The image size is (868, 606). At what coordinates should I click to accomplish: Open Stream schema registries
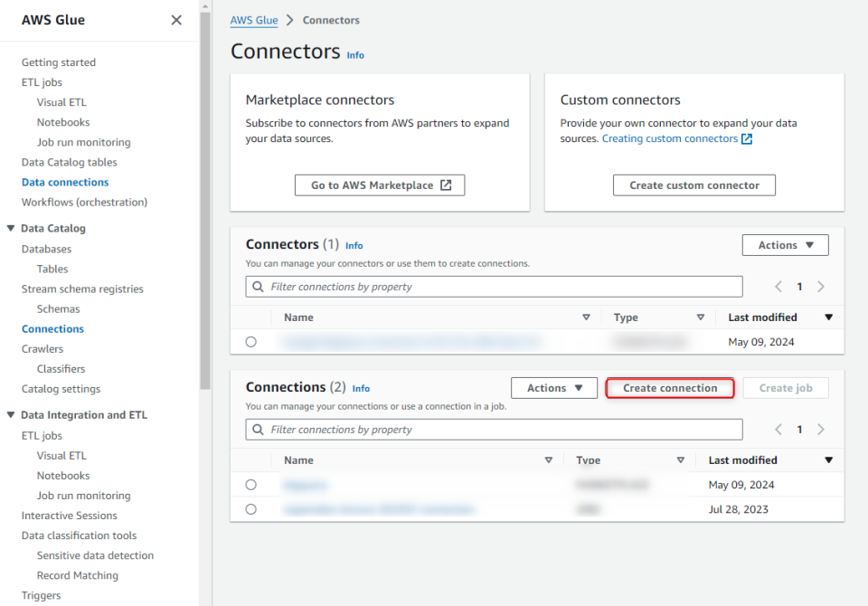(x=82, y=289)
